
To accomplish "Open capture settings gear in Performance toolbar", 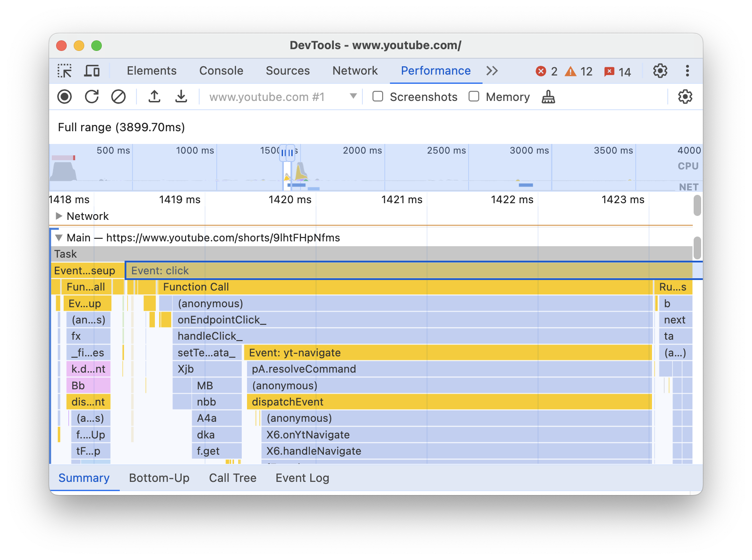I will pyautogui.click(x=685, y=97).
